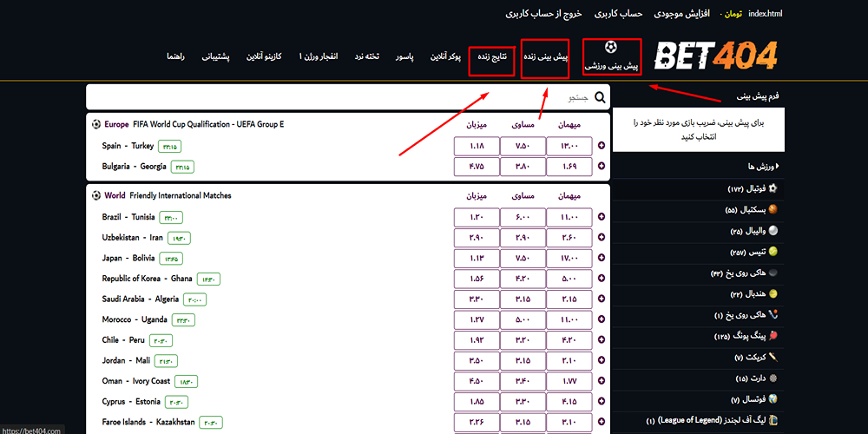The width and height of the screenshot is (868, 434).
Task: Select the basketball icon in sidebar
Action: pos(773,209)
